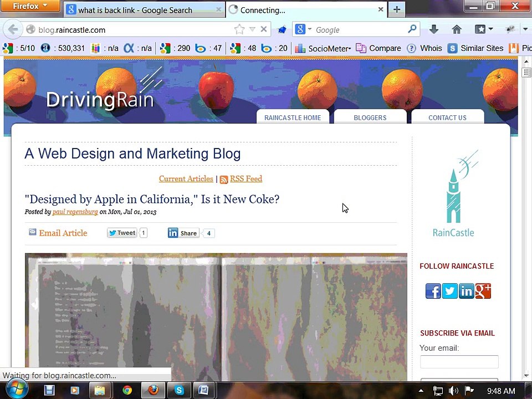Open the Whois lookup tool

pyautogui.click(x=424, y=48)
